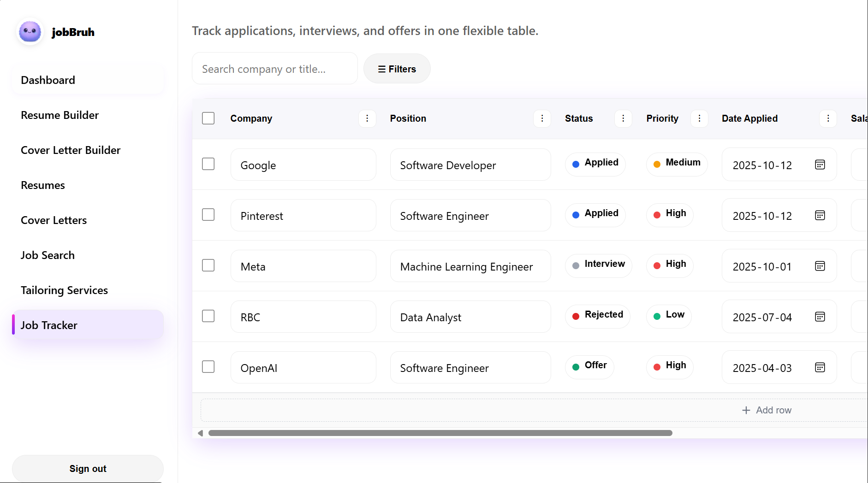Select all rows with the header checkbox
The height and width of the screenshot is (483, 868).
208,118
